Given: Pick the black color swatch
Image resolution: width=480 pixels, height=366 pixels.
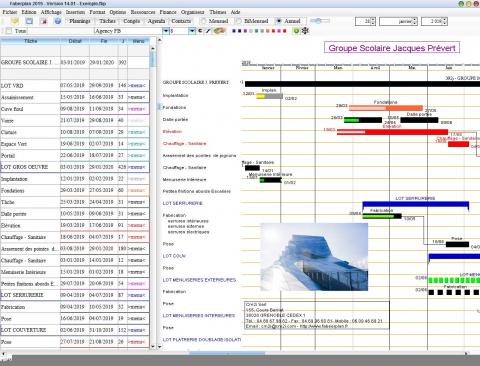Looking at the screenshot, I should (x=239, y=31).
